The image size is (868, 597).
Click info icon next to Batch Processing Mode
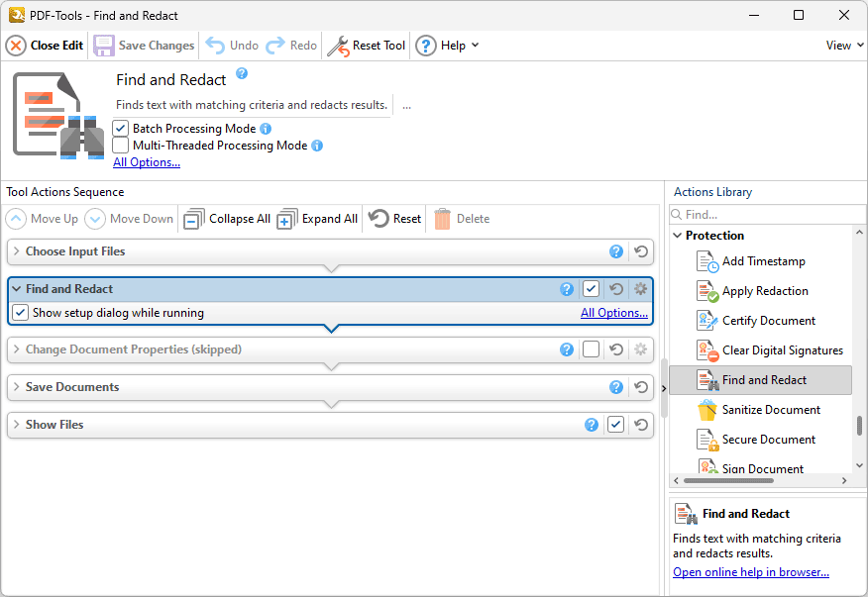tap(266, 129)
